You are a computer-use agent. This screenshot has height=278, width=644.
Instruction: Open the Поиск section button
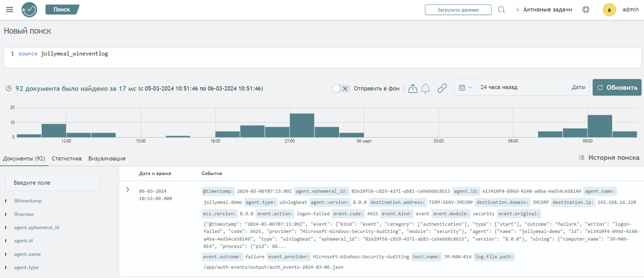coord(62,10)
